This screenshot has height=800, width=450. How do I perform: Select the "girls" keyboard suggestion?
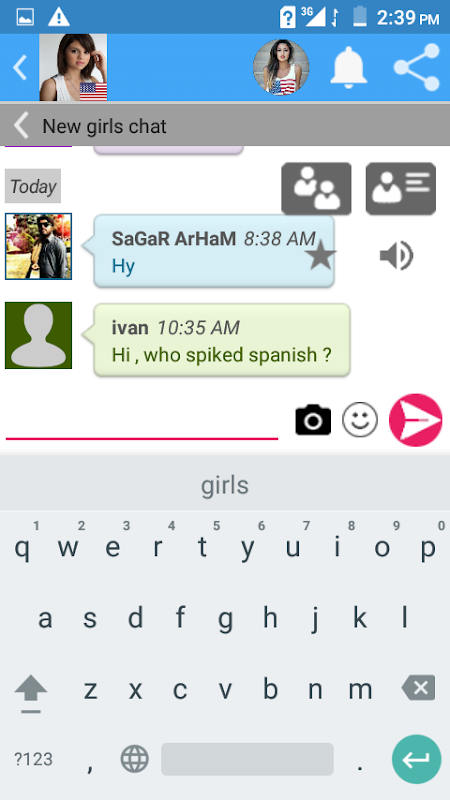(225, 485)
